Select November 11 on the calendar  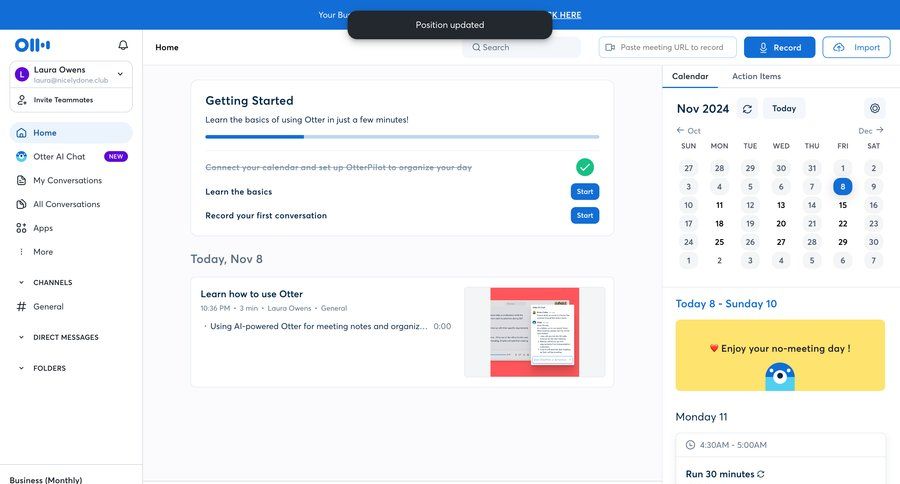(719, 205)
